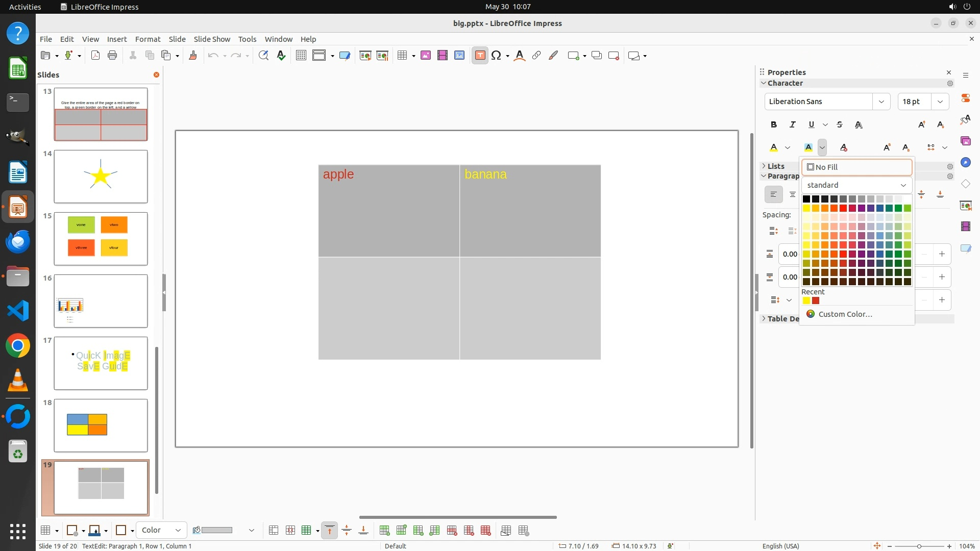Toggle Italic in Character panel
The image size is (980, 551).
[793, 124]
